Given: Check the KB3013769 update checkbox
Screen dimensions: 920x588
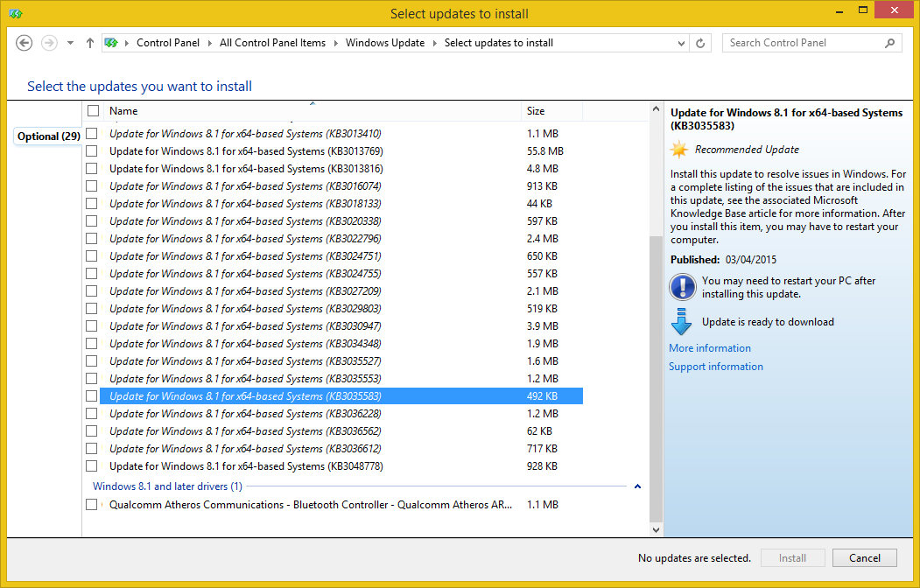Looking at the screenshot, I should (92, 151).
